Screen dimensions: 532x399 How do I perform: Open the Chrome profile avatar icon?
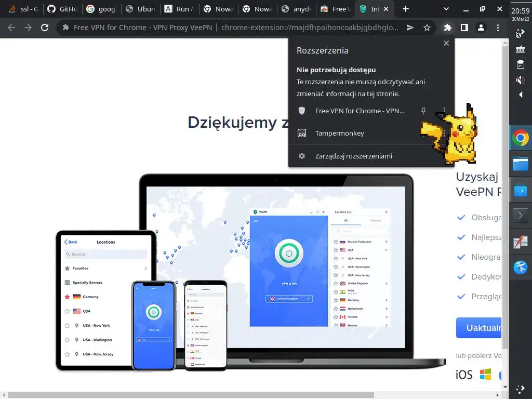pyautogui.click(x=481, y=28)
